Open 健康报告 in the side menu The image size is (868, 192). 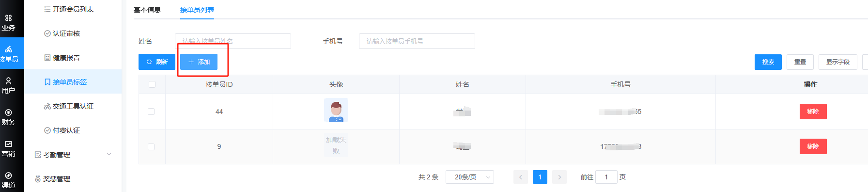click(62, 58)
